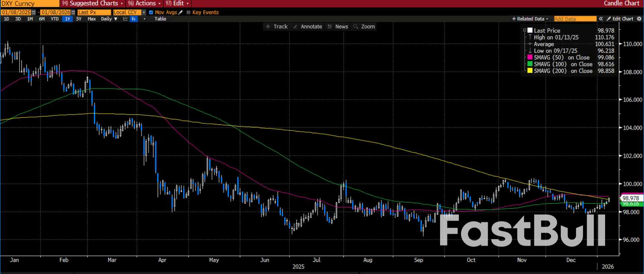
Task: Expand the Local CCY currency dropdown
Action: 144,12
